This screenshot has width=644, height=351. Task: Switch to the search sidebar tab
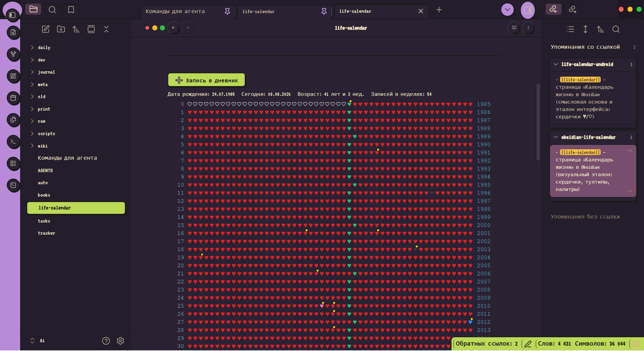point(52,9)
